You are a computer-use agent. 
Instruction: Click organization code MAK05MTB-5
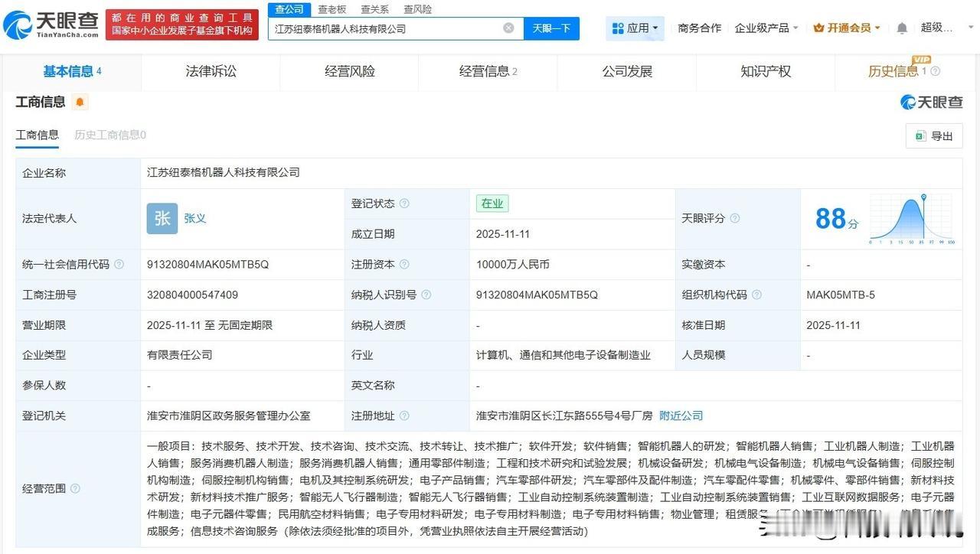[x=841, y=295]
